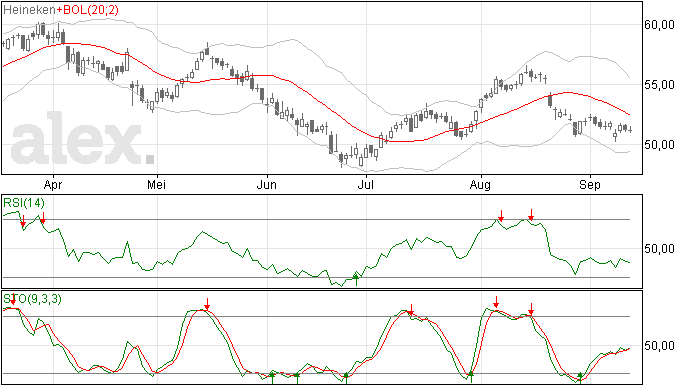Click the +BOL(20;2) Bollinger indicator label
The height and width of the screenshot is (387, 690).
88,10
